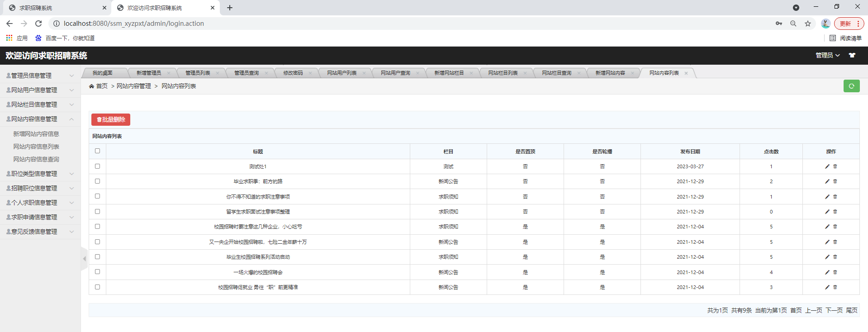The image size is (868, 332).
Task: Go to 尾页 in pagination
Action: tap(852, 310)
